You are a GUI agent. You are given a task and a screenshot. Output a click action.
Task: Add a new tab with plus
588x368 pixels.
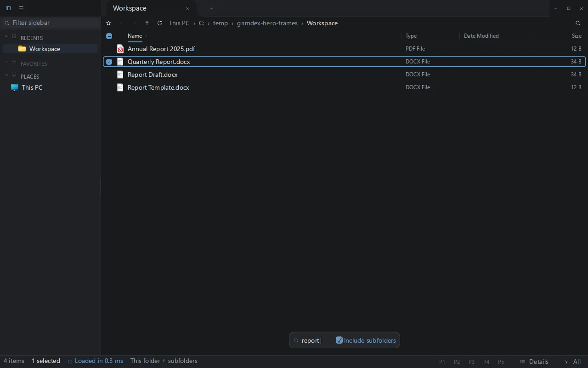click(211, 8)
